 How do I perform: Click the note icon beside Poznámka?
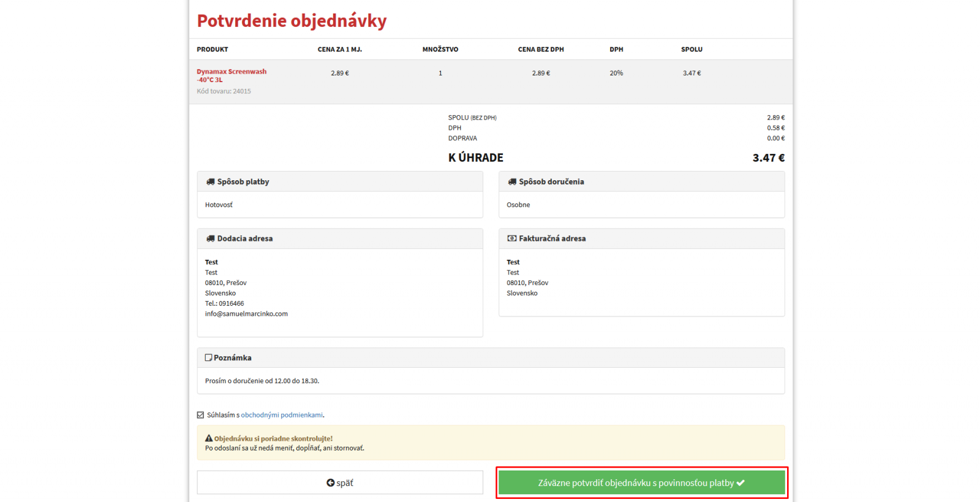coord(208,358)
